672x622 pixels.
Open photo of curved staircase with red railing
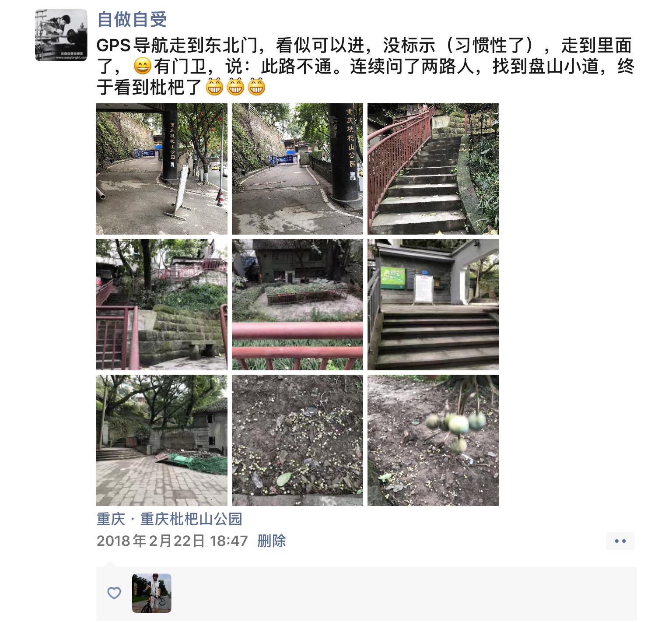click(433, 169)
